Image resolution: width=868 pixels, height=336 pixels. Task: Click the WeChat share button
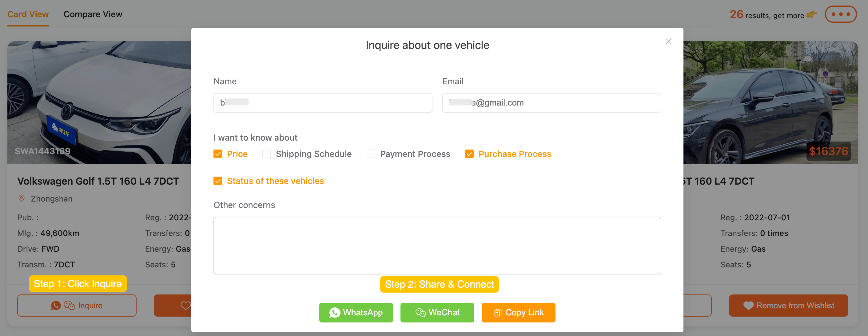437,312
